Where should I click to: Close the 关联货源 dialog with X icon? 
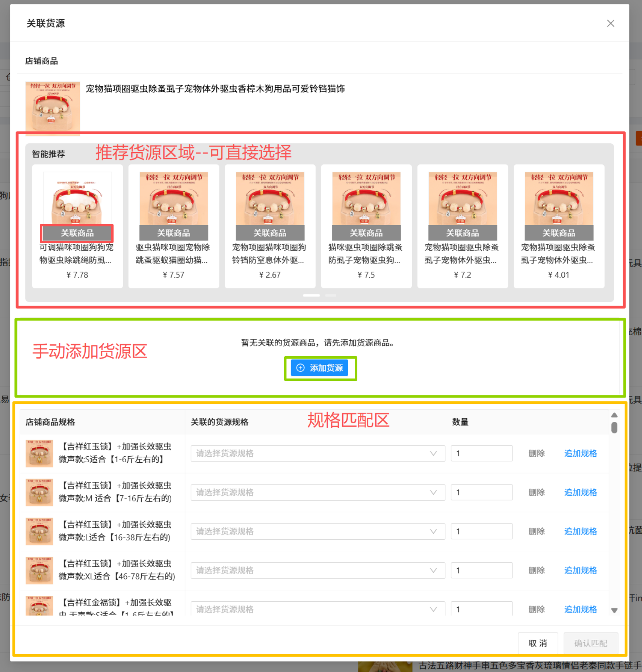tap(610, 23)
